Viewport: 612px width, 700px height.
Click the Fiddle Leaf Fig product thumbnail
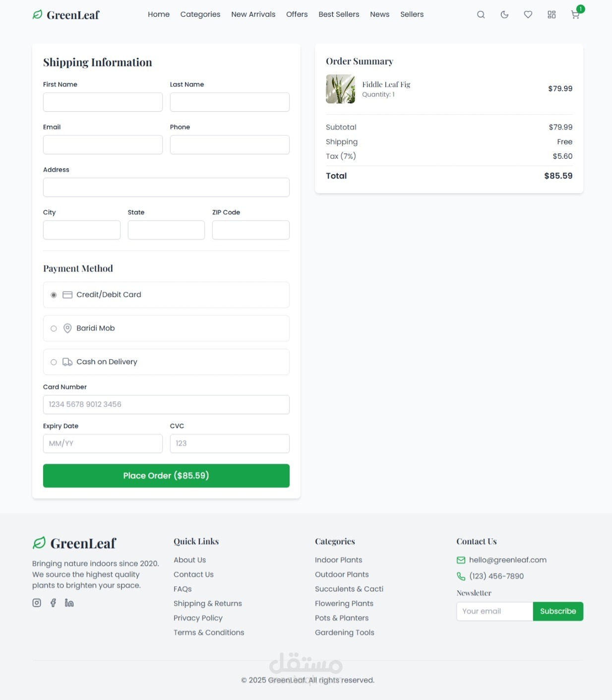tap(340, 89)
